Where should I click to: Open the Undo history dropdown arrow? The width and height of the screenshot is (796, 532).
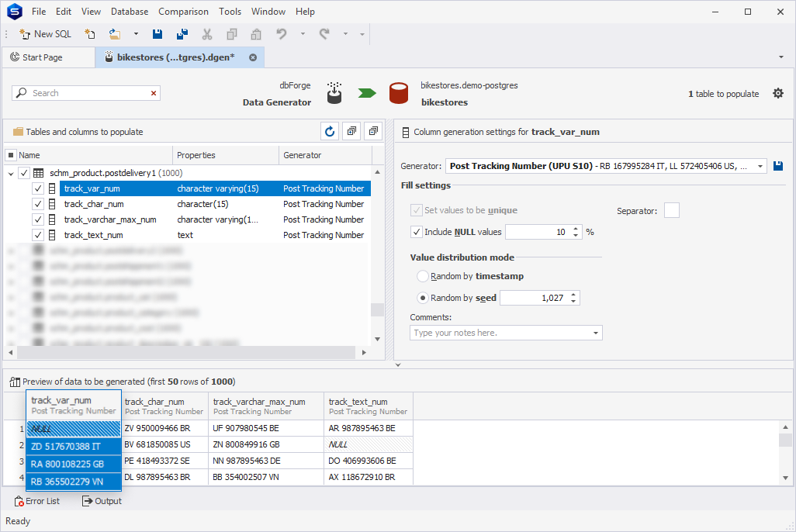tap(303, 34)
